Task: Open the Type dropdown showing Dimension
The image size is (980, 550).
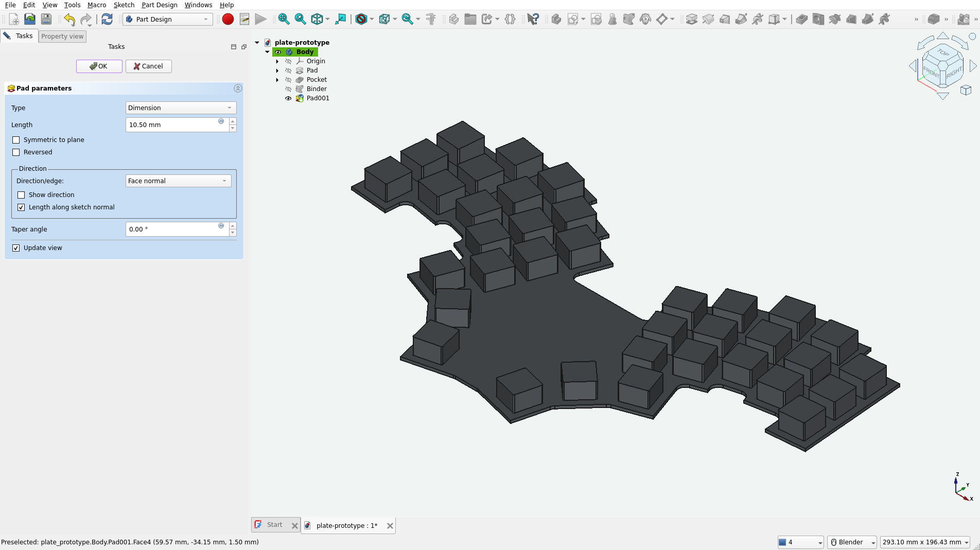Action: (x=180, y=108)
